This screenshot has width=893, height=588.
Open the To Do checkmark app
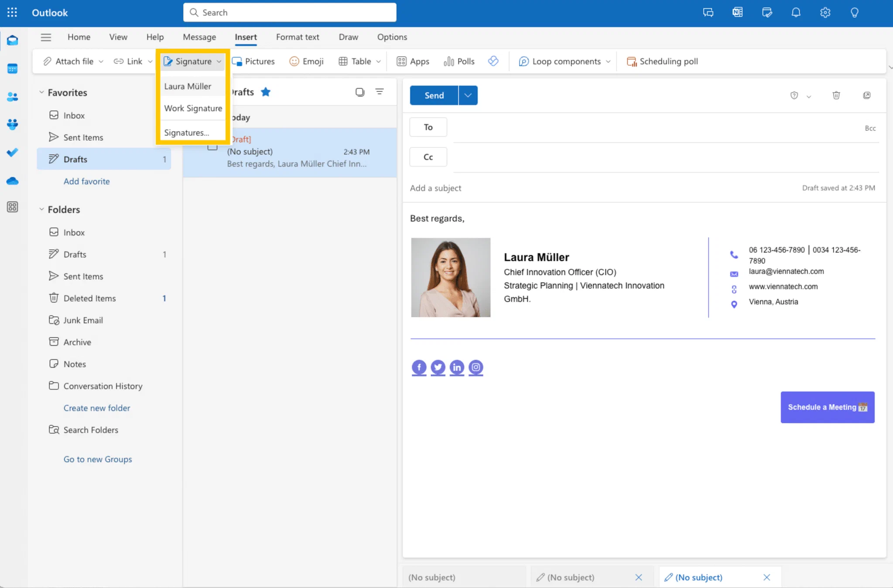[x=12, y=153]
